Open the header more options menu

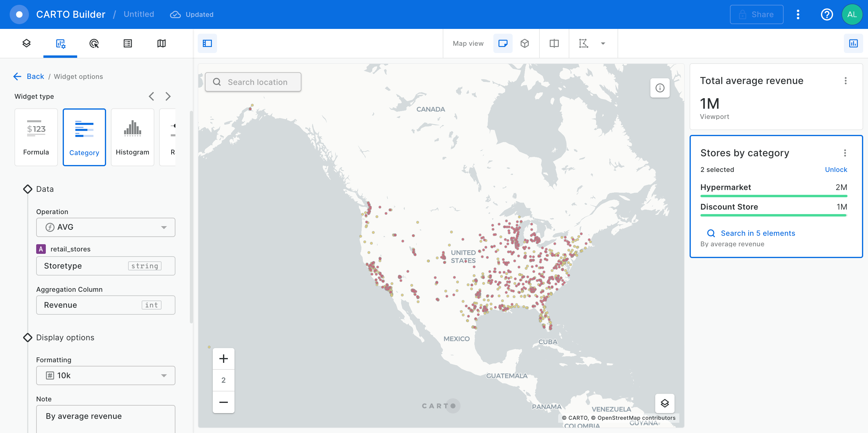coord(797,14)
